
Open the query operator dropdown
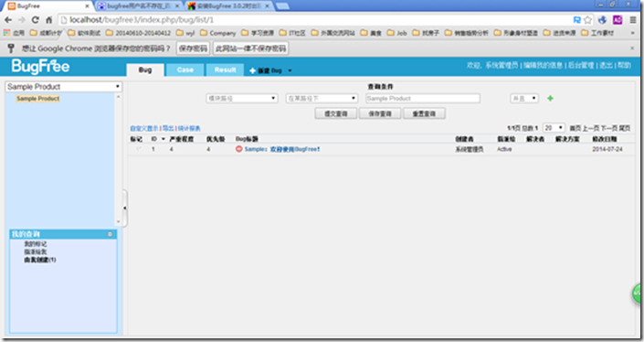tap(322, 98)
